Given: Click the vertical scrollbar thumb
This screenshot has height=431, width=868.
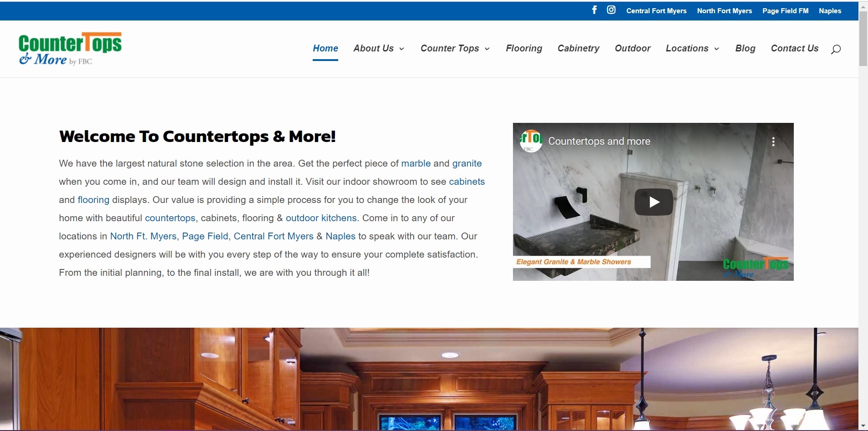Looking at the screenshot, I should click(x=863, y=39).
